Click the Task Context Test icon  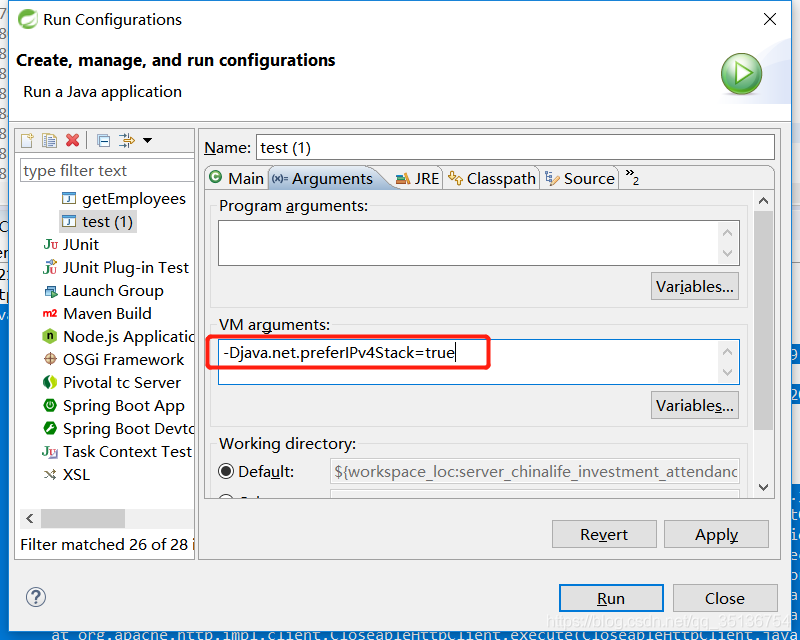click(50, 452)
